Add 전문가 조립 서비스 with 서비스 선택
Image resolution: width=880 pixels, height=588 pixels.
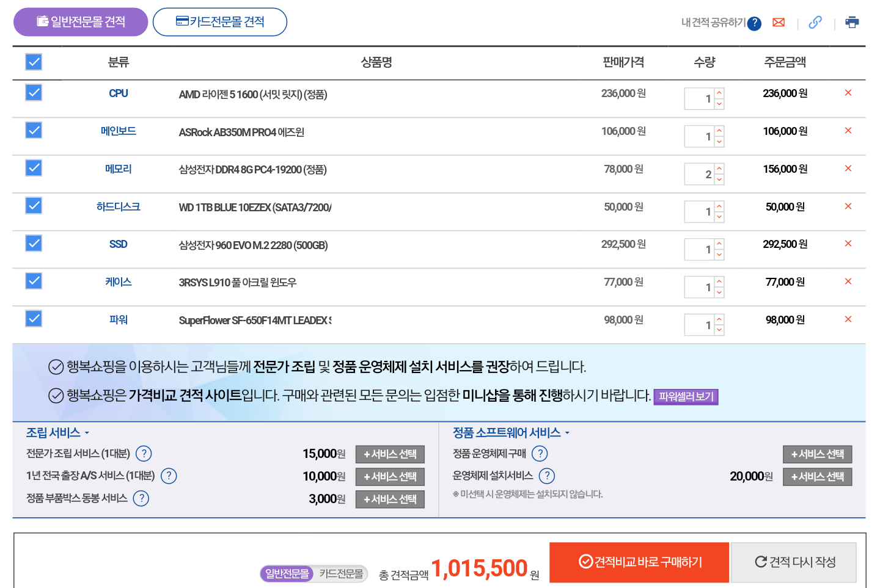pyautogui.click(x=390, y=454)
